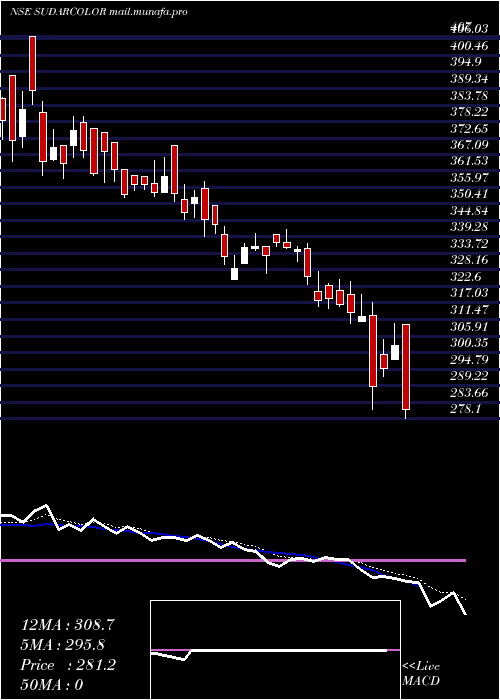Click the 394.9 price label
Image resolution: width=500 pixels, height=700 pixels.
(x=465, y=62)
